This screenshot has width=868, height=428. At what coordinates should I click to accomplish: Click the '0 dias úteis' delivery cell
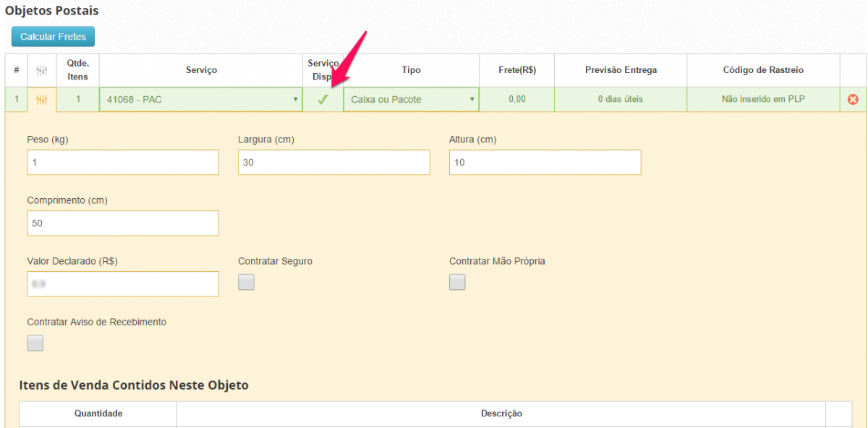tap(621, 100)
